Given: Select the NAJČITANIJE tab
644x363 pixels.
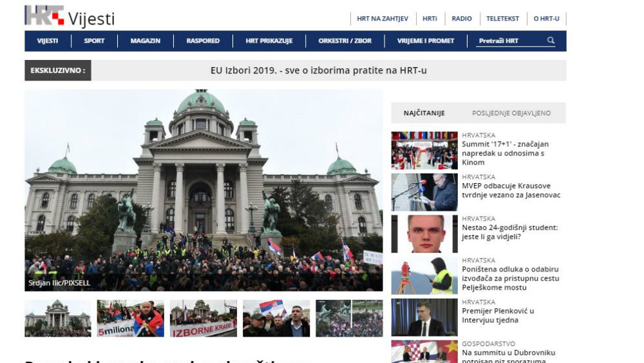Looking at the screenshot, I should point(424,113).
